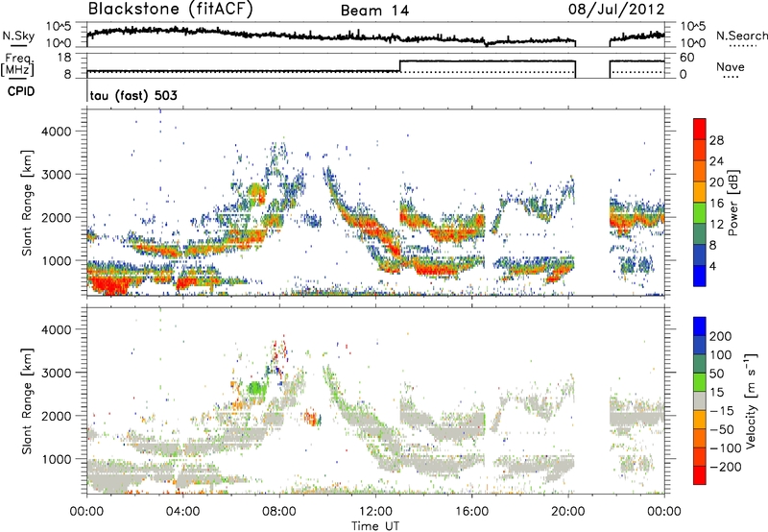Pick the top blue segment of Velocity colorbar
The width and height of the screenshot is (768, 532).
pos(700,326)
